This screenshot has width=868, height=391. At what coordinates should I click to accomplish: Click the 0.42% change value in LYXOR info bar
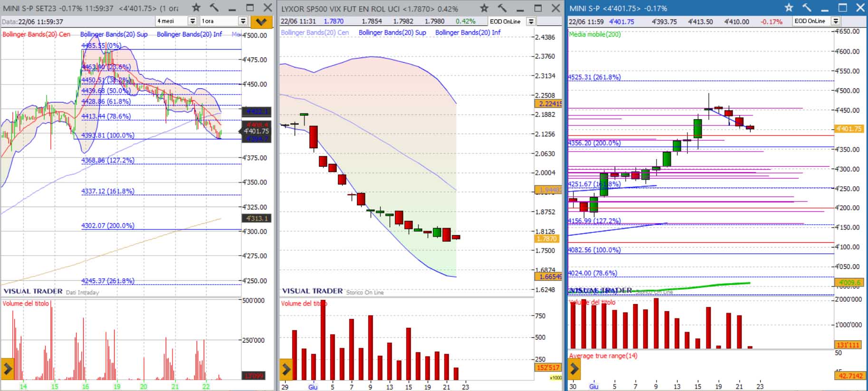(466, 21)
